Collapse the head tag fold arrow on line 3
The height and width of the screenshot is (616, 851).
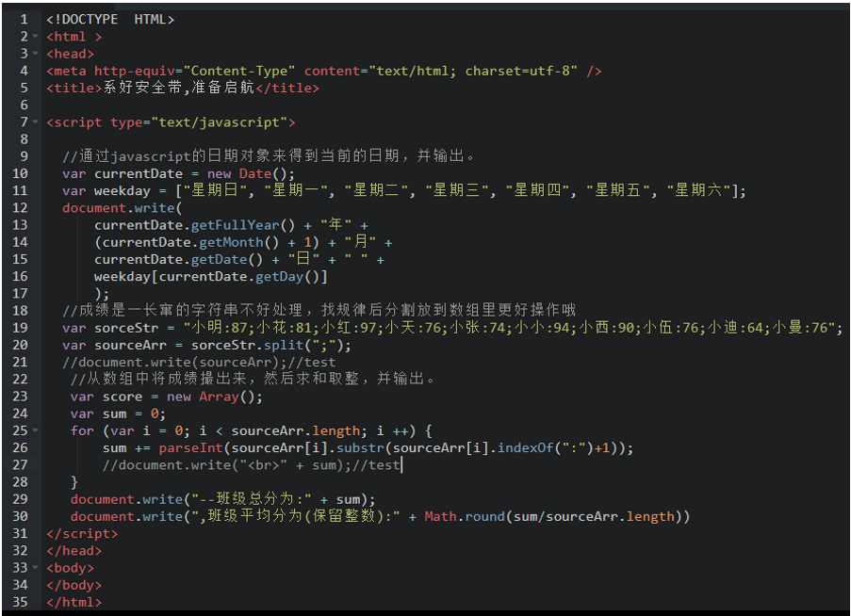coord(35,54)
